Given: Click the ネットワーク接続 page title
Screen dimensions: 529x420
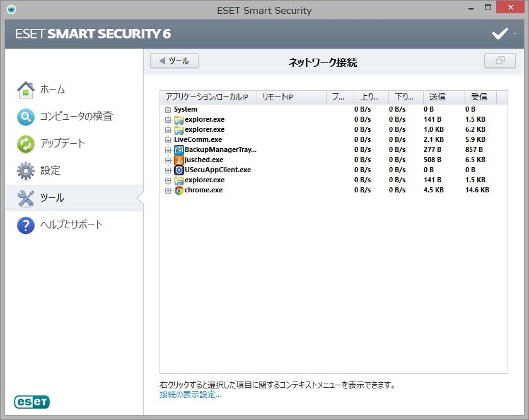Looking at the screenshot, I should (323, 62).
